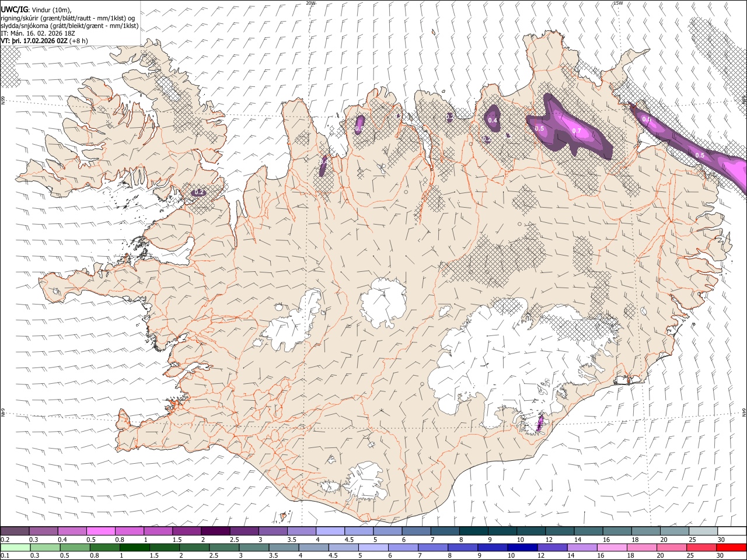Image resolution: width=747 pixels, height=560 pixels.
Task: Click the 'rigning/skúrir' legend description line
Action: point(68,18)
